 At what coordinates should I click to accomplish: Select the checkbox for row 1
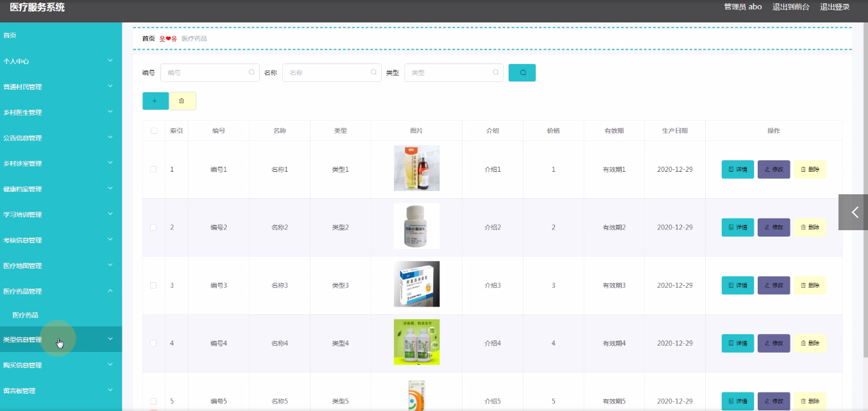point(153,169)
